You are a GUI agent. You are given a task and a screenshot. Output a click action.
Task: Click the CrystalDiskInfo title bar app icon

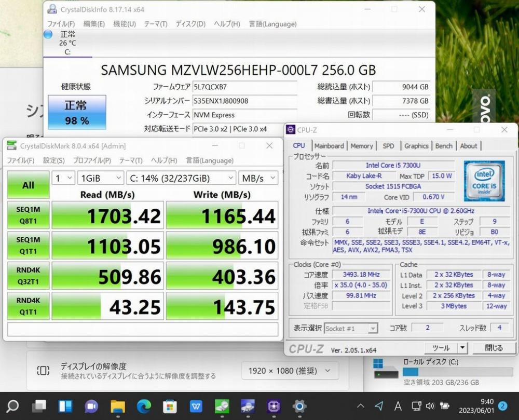click(52, 9)
